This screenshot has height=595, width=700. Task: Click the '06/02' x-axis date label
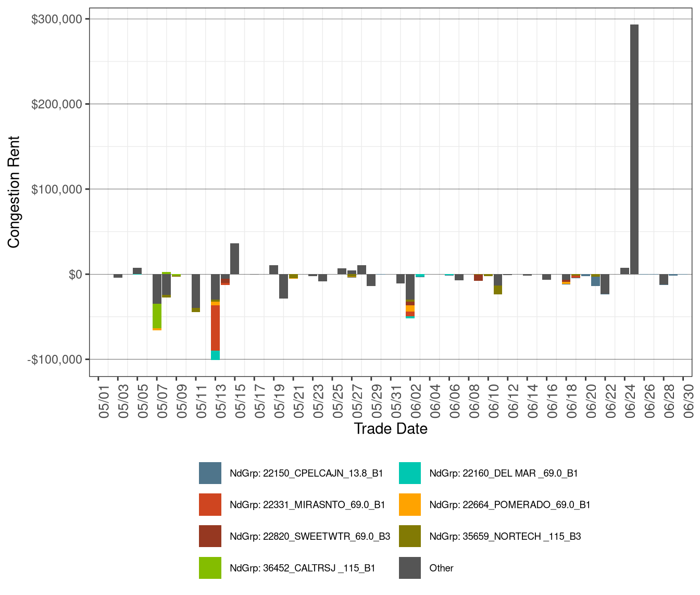(416, 401)
